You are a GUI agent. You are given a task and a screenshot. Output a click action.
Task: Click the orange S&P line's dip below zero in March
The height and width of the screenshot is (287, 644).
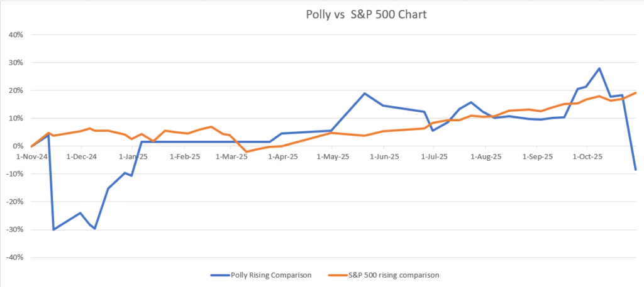[x=247, y=151]
